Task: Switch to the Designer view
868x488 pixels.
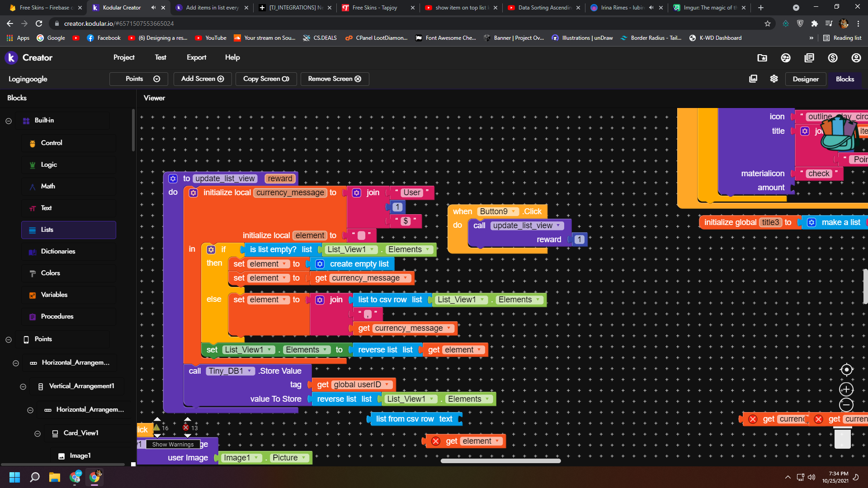Action: click(805, 79)
